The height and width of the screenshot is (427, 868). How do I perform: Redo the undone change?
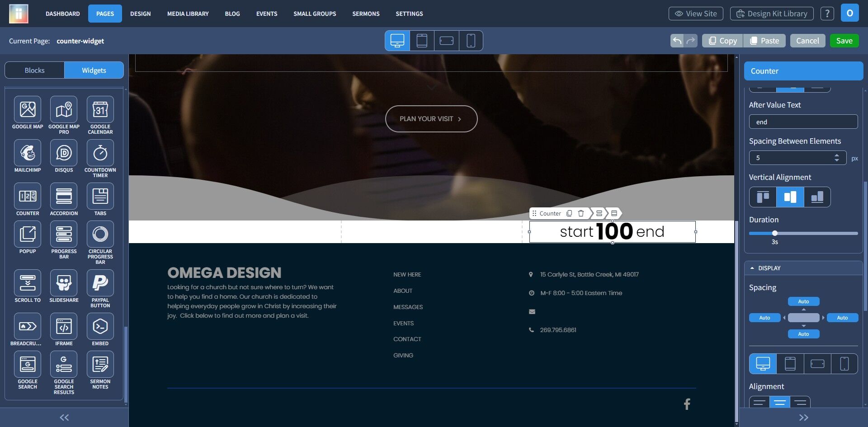[x=691, y=41]
